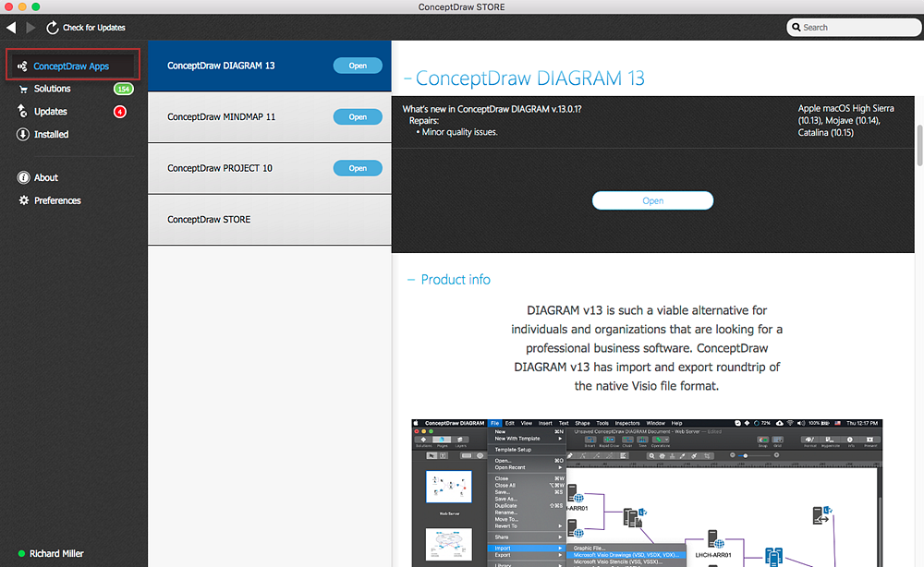Click Check for Updates label
924x567 pixels.
pyautogui.click(x=93, y=27)
